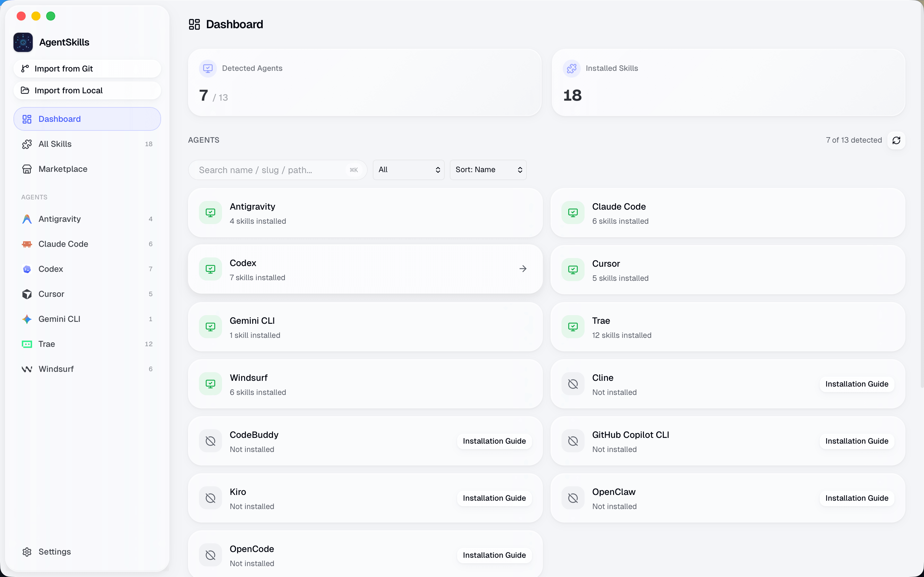Click the refresh icon next to agent detection count
Screen dimensions: 924x577
point(896,140)
